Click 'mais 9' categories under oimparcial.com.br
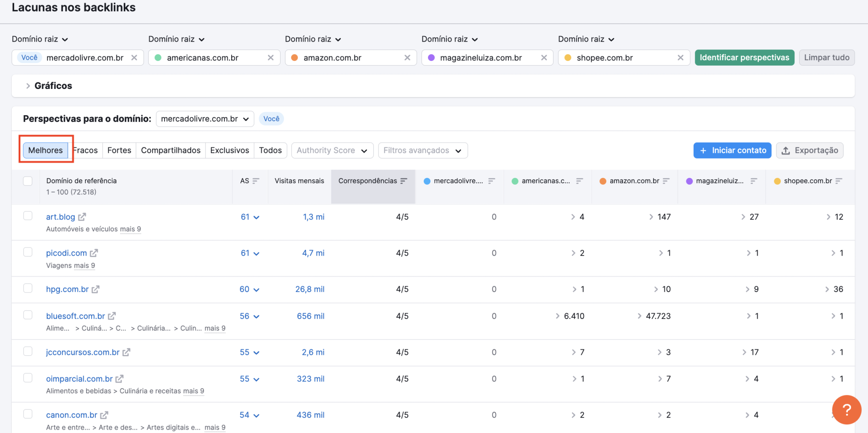 pyautogui.click(x=193, y=391)
